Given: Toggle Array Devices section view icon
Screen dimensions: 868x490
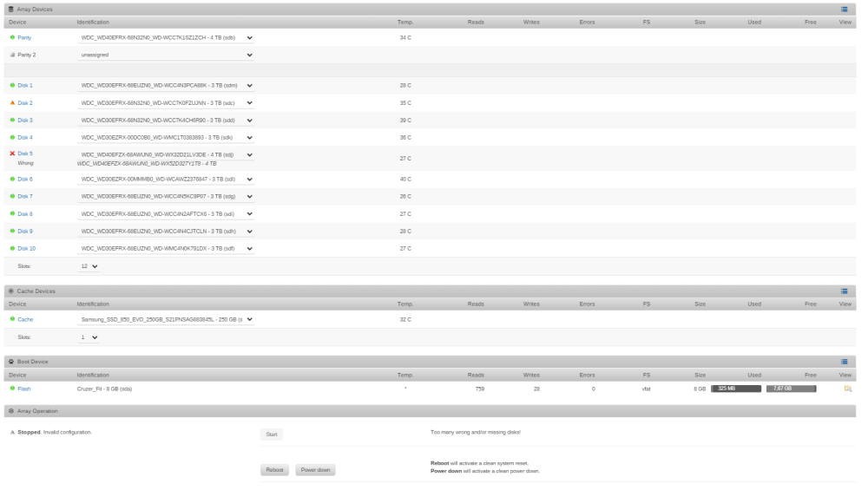Looking at the screenshot, I should (x=845, y=10).
